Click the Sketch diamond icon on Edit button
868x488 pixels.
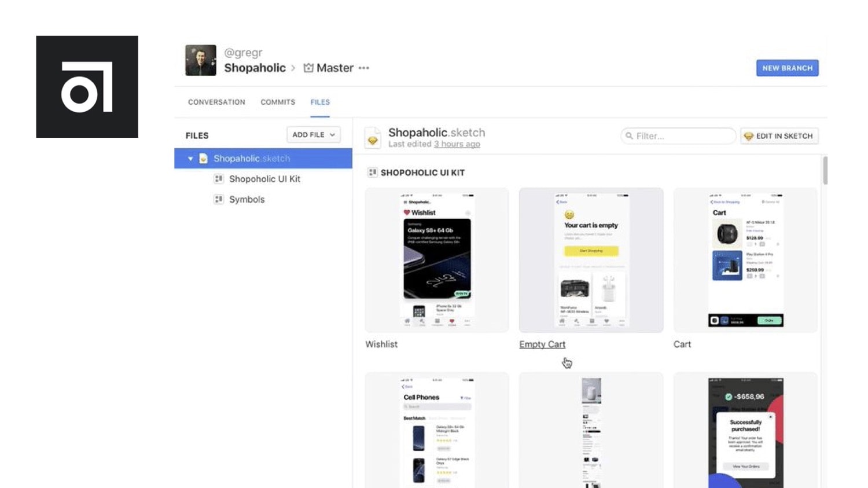click(749, 136)
